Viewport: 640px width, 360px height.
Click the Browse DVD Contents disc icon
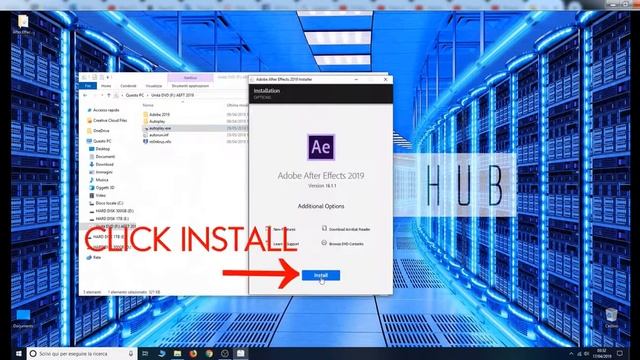[x=324, y=243]
